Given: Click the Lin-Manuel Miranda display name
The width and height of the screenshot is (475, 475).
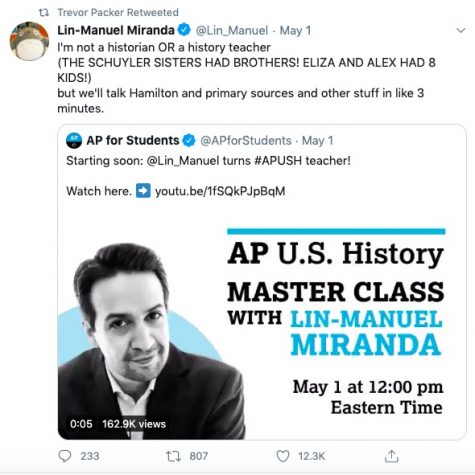Looking at the screenshot, I should pos(116,30).
